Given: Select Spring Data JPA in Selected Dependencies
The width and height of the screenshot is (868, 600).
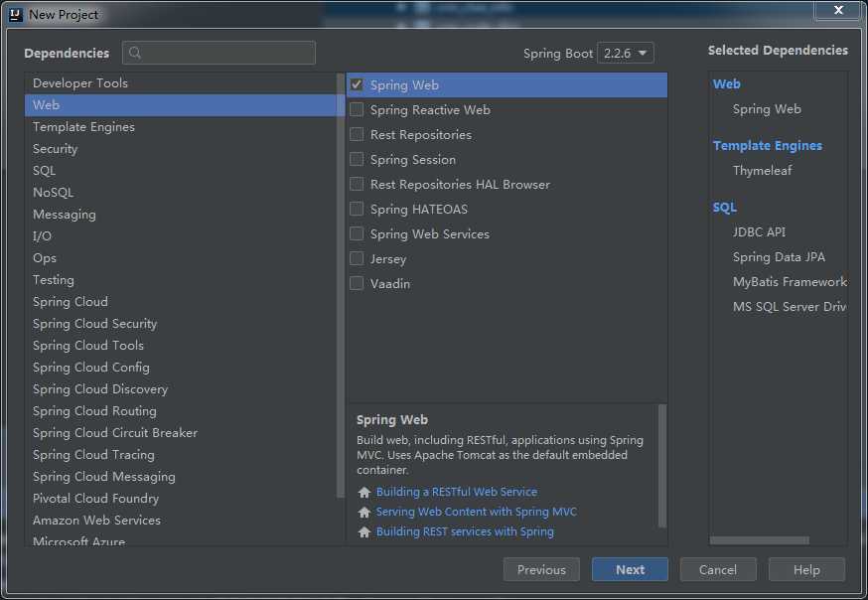Looking at the screenshot, I should tap(779, 257).
